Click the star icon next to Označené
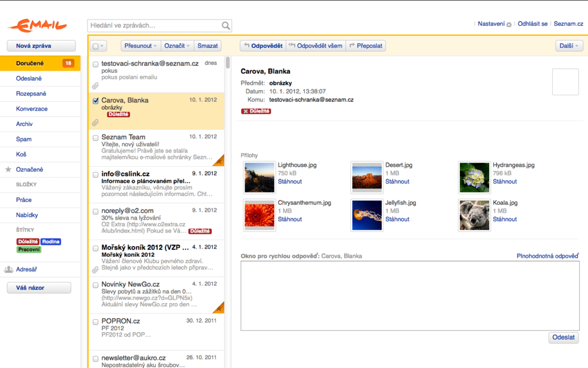The width and height of the screenshot is (588, 368). click(x=8, y=170)
